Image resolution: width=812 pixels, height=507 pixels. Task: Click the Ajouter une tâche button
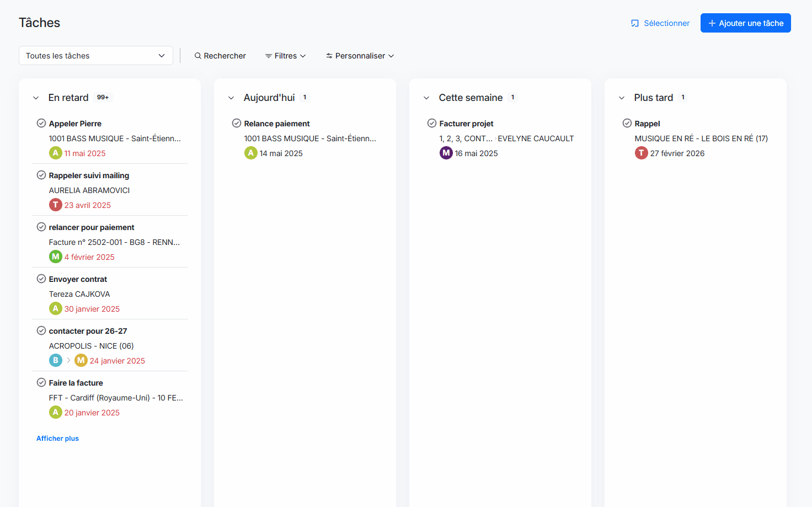pyautogui.click(x=745, y=23)
